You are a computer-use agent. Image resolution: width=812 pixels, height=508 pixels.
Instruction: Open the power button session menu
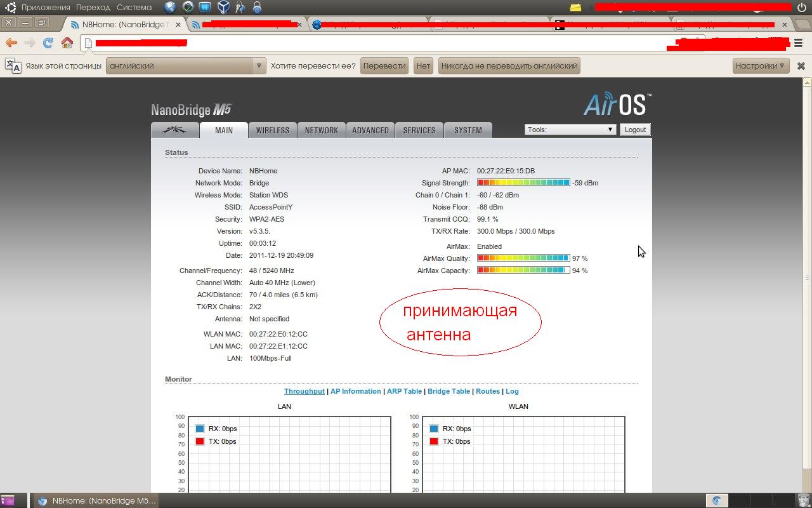click(x=801, y=8)
